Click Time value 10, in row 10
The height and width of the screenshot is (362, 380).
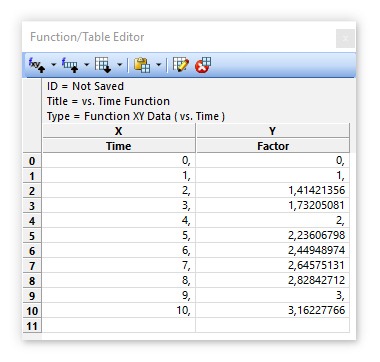(119, 310)
